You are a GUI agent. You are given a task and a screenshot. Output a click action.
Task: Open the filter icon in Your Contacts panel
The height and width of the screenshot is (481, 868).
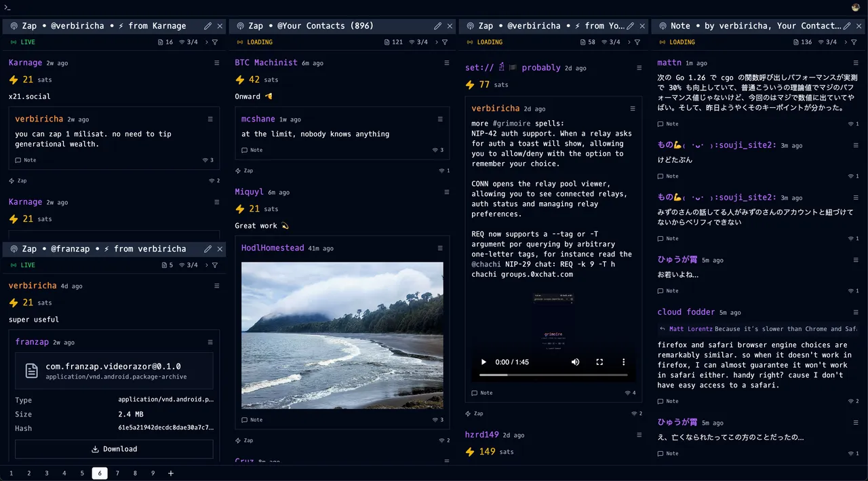point(445,42)
